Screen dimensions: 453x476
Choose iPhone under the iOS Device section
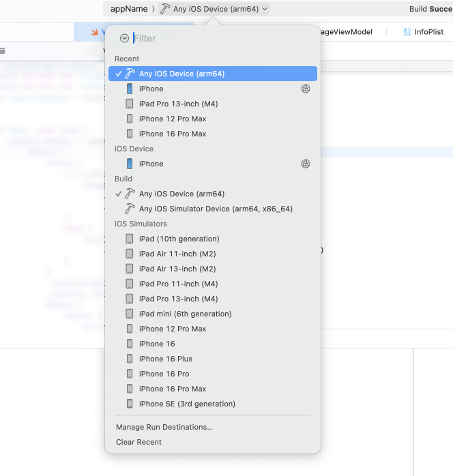click(x=213, y=164)
